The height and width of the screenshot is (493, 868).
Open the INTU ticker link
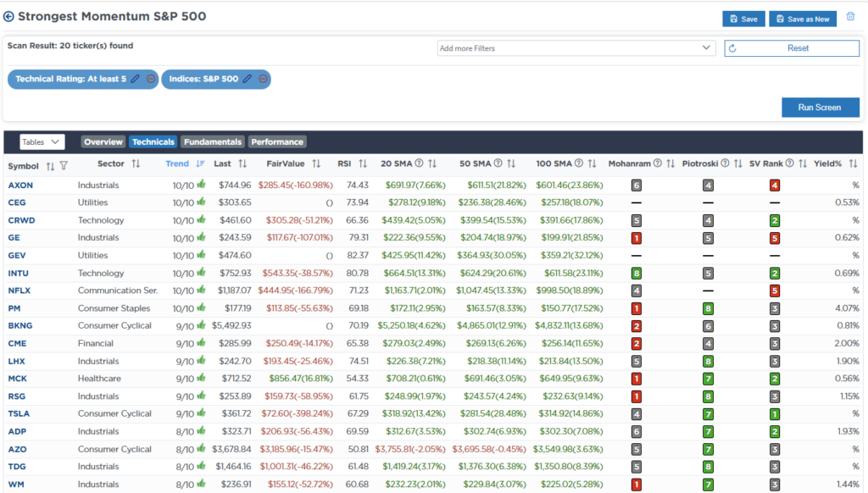coord(19,274)
